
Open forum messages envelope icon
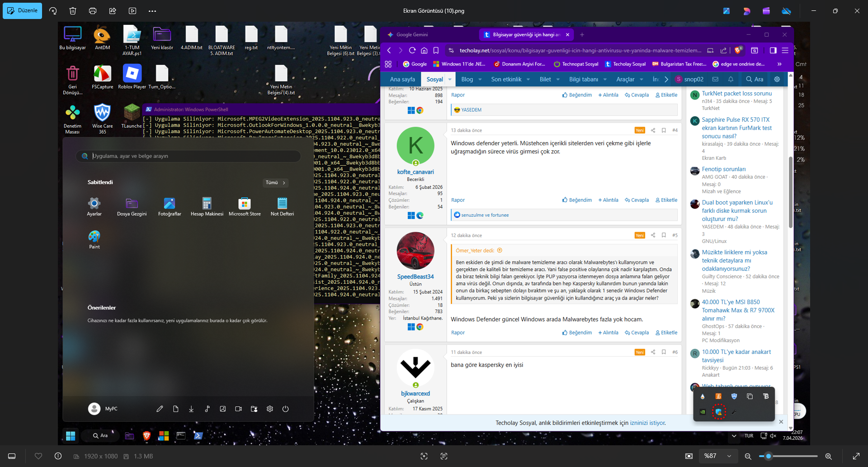715,79
